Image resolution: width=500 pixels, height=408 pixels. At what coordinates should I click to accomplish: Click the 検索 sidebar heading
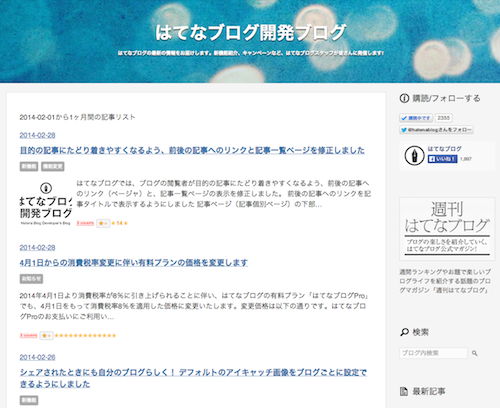[x=421, y=332]
